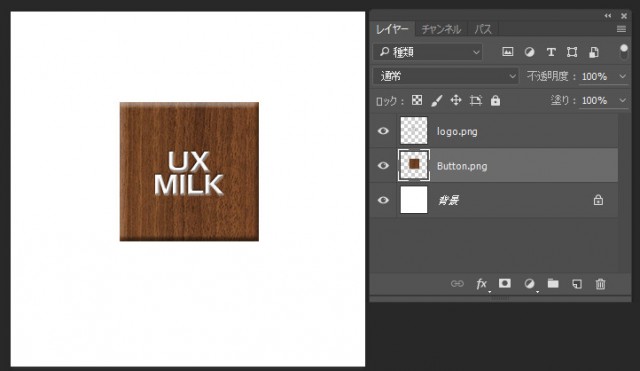The width and height of the screenshot is (640, 371).
Task: Click the 背景 layer name
Action: pos(448,200)
